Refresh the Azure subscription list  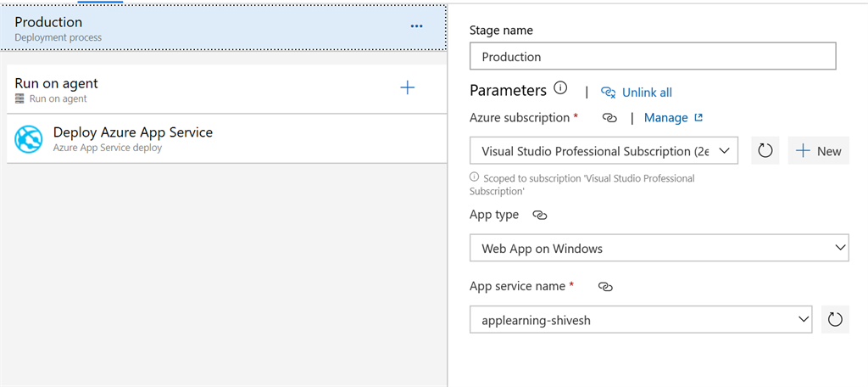[765, 151]
